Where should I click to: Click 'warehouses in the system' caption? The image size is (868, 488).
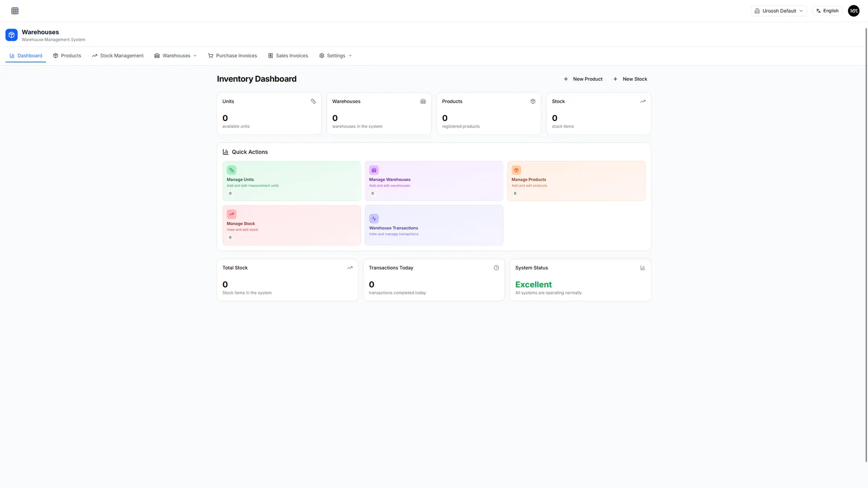click(x=357, y=126)
